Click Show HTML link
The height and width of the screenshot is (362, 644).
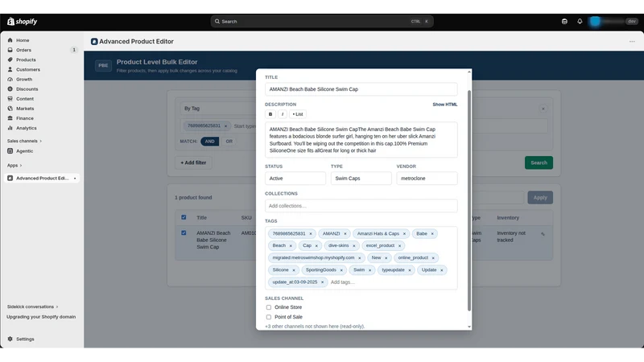(445, 105)
